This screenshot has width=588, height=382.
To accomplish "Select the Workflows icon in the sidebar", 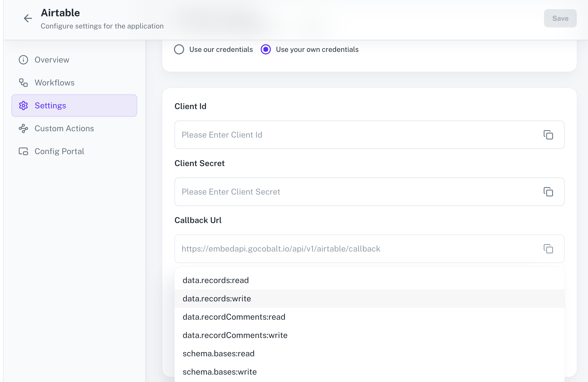I will (23, 83).
